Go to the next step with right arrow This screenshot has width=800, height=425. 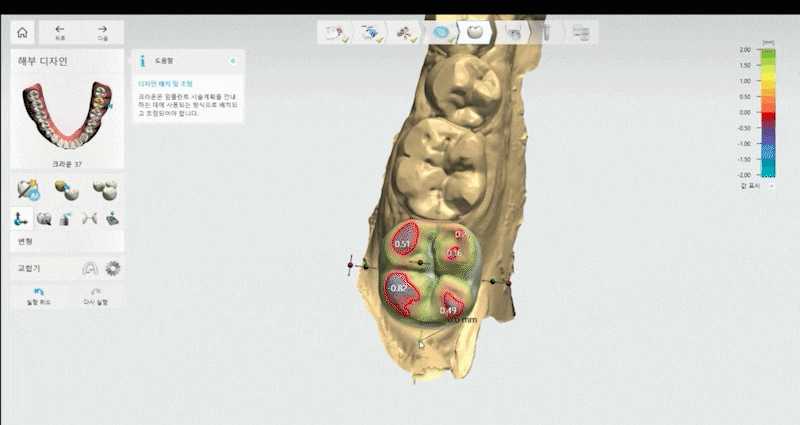coord(103,33)
